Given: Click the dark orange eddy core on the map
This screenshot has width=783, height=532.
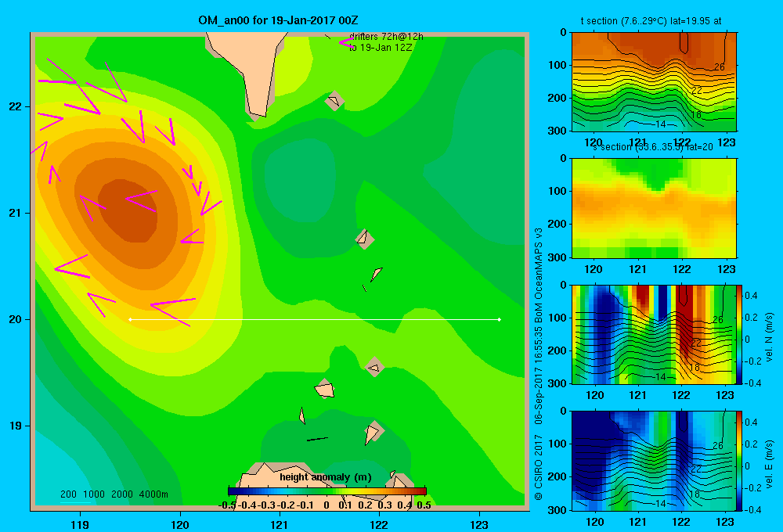Looking at the screenshot, I should pyautogui.click(x=129, y=210).
